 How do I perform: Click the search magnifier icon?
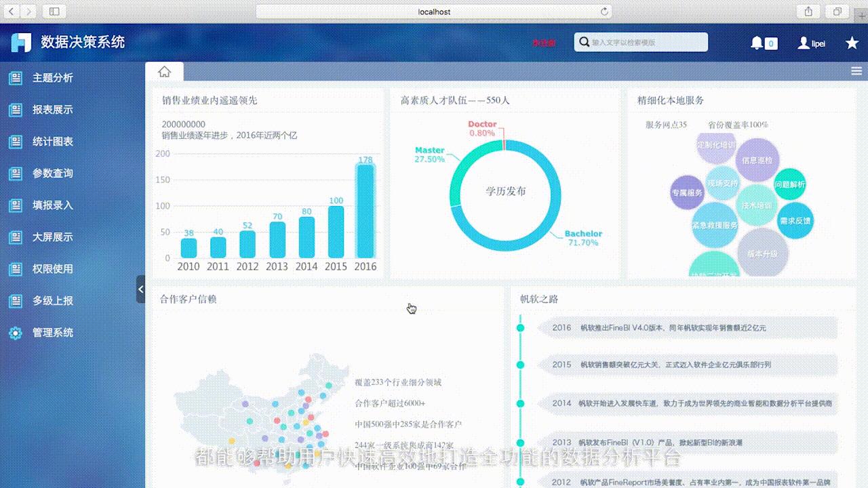pyautogui.click(x=584, y=42)
